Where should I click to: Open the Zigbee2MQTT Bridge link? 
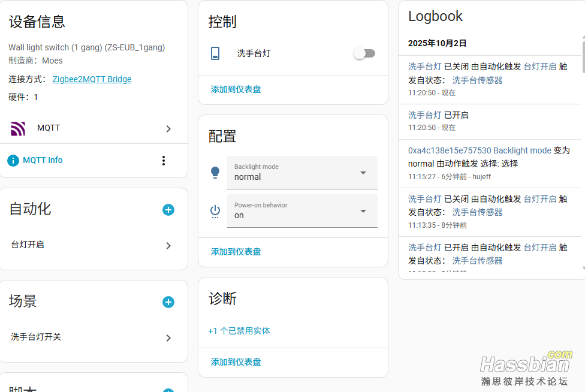92,79
